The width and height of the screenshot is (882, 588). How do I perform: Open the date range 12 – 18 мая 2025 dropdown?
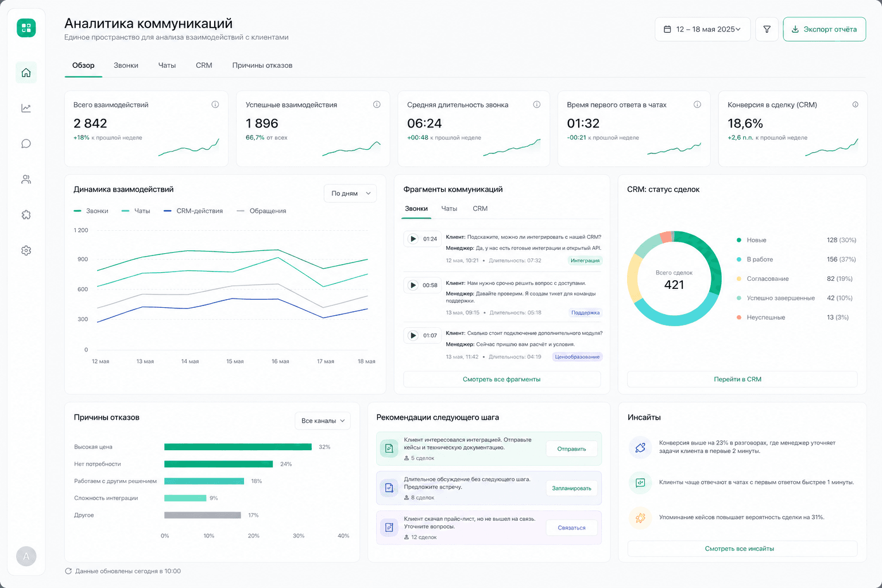coord(702,29)
